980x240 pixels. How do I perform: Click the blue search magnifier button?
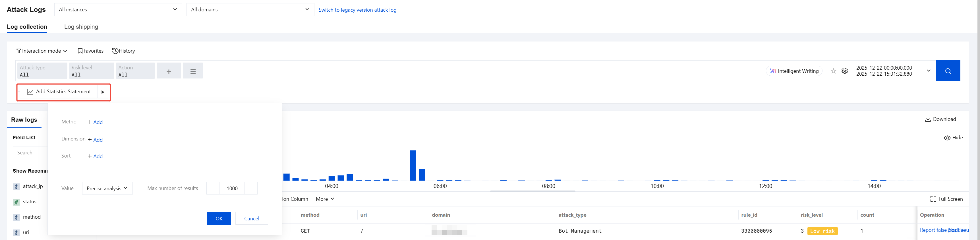pos(948,71)
